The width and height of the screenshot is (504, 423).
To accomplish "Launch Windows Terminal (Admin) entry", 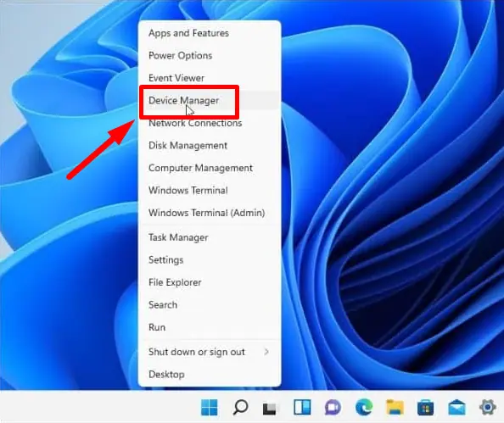I will pos(210,213).
